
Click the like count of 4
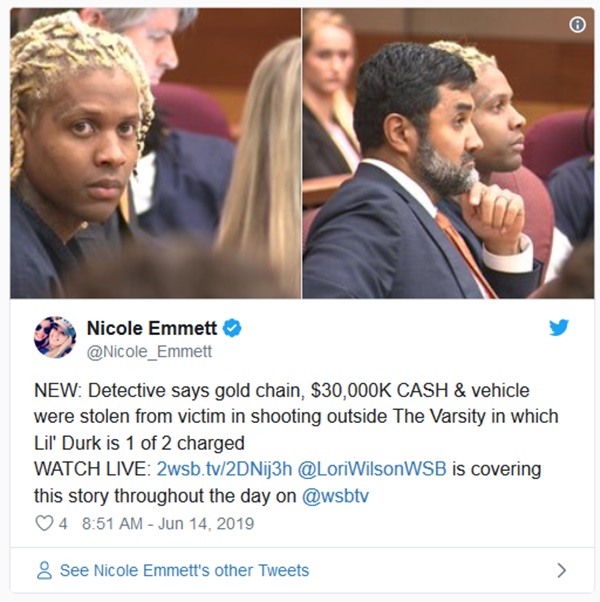[63, 524]
